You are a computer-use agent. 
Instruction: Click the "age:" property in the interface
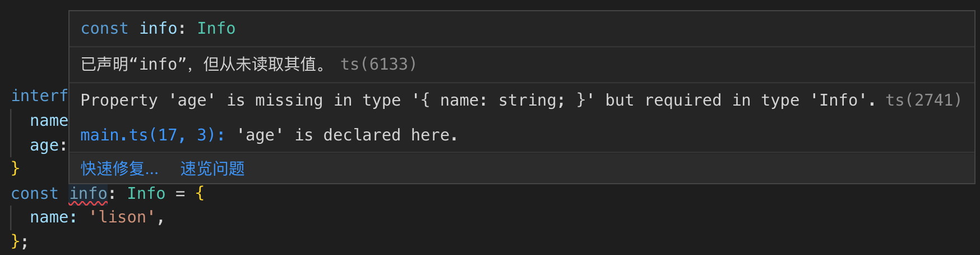[48, 145]
